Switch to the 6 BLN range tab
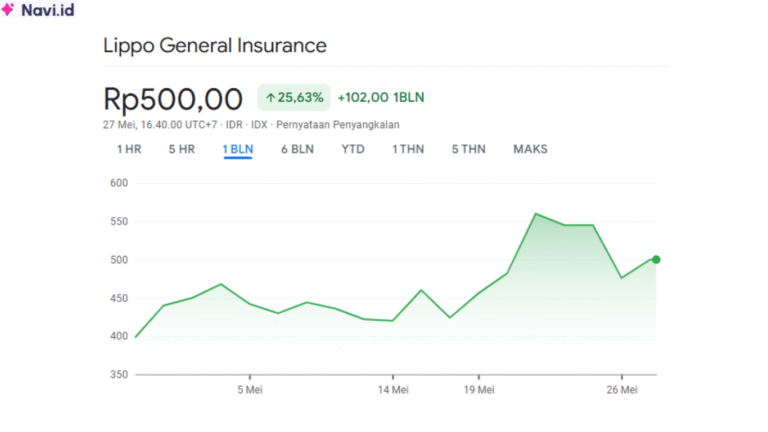 pos(297,149)
